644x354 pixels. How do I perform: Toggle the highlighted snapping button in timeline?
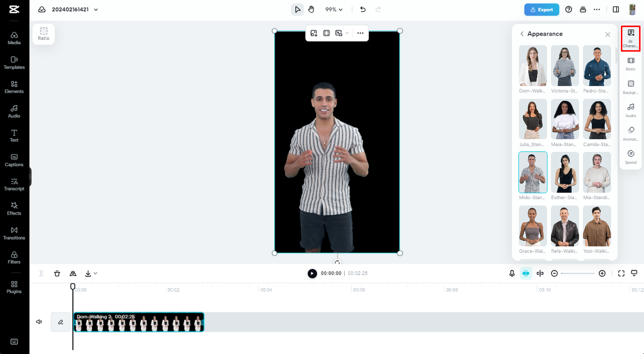[x=526, y=274]
